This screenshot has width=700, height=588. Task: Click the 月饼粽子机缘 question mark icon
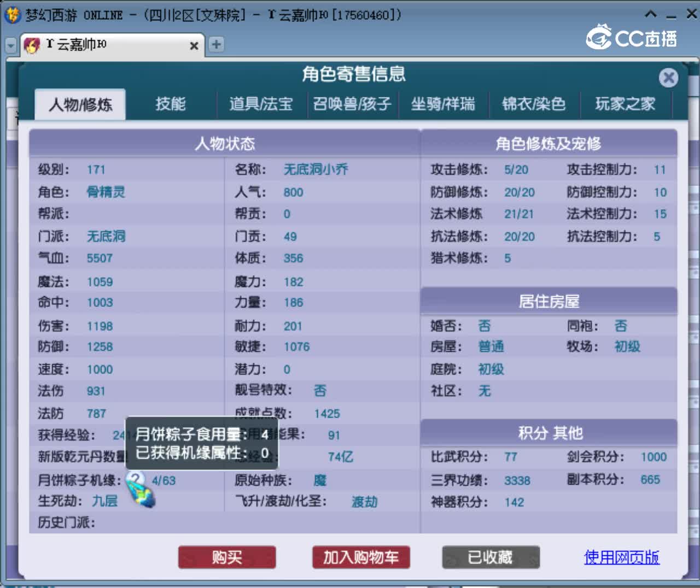tap(135, 480)
